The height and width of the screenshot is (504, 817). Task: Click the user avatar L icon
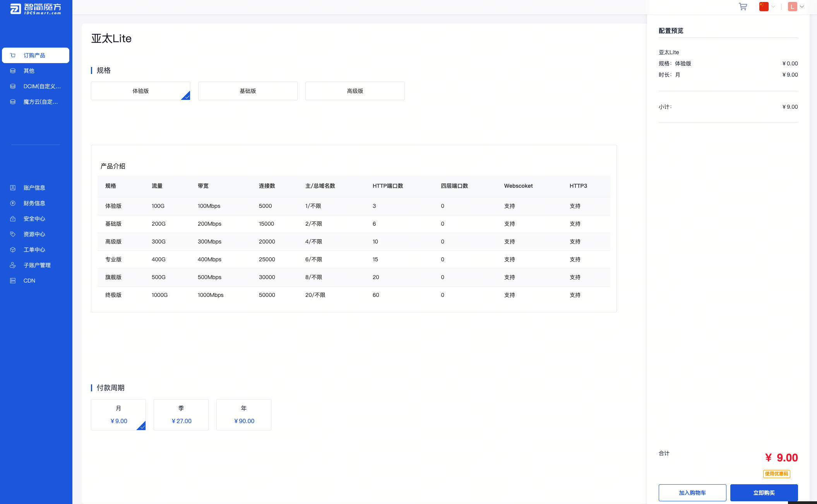point(792,7)
